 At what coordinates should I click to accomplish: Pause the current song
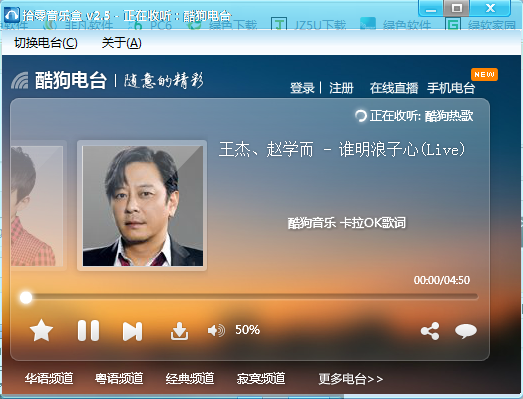[x=88, y=331]
